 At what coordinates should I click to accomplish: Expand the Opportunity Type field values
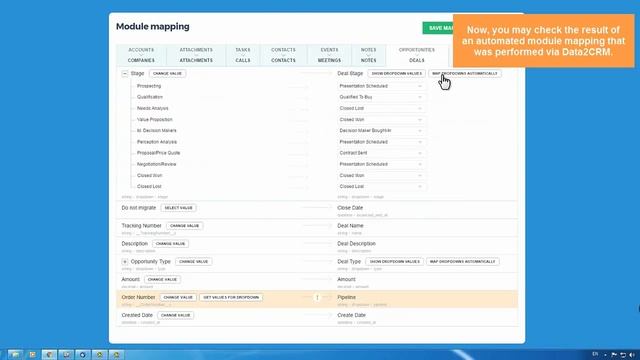point(125,262)
